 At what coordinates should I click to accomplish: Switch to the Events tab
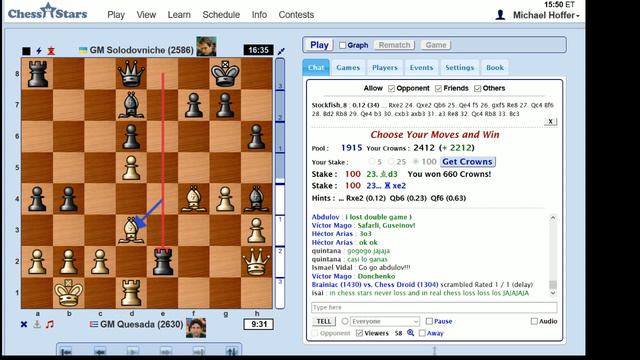[x=421, y=68]
